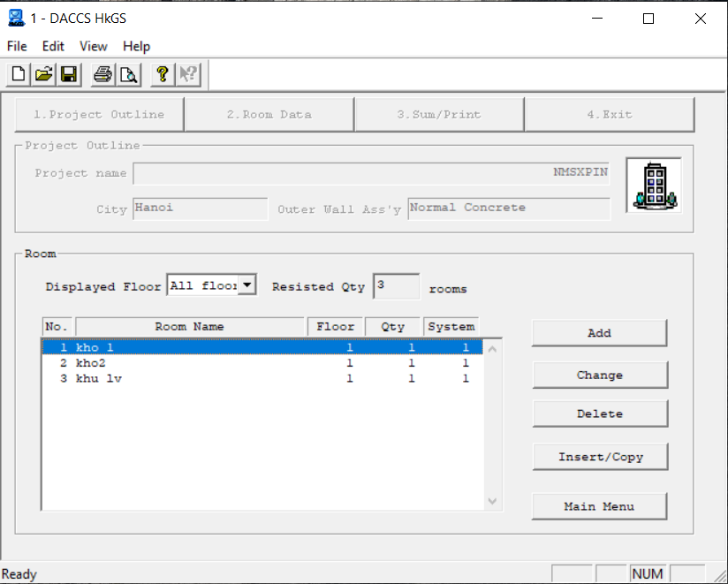
Task: Return using the Main Menu button
Action: 599,506
